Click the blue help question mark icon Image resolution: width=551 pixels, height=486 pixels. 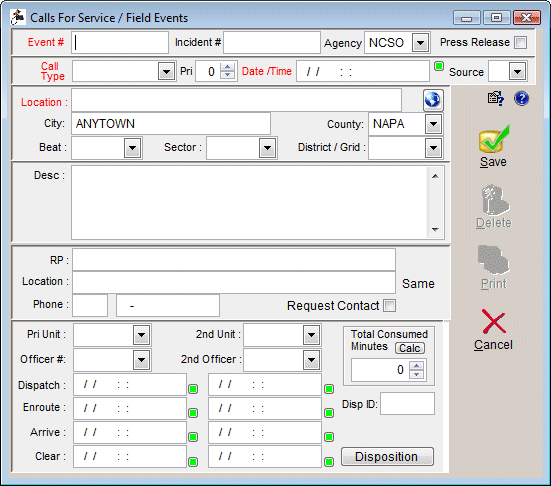click(x=521, y=98)
